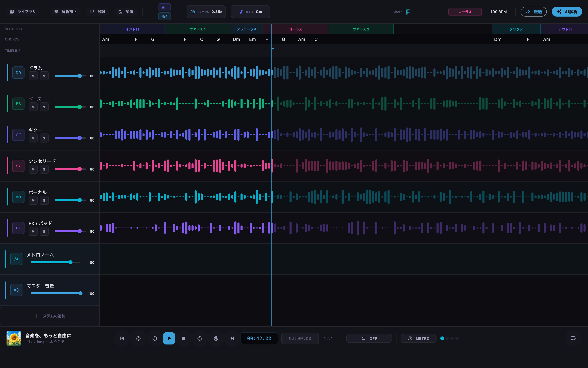588x368 pixels.
Task: Solo the シンセリード track
Action: coord(44,169)
